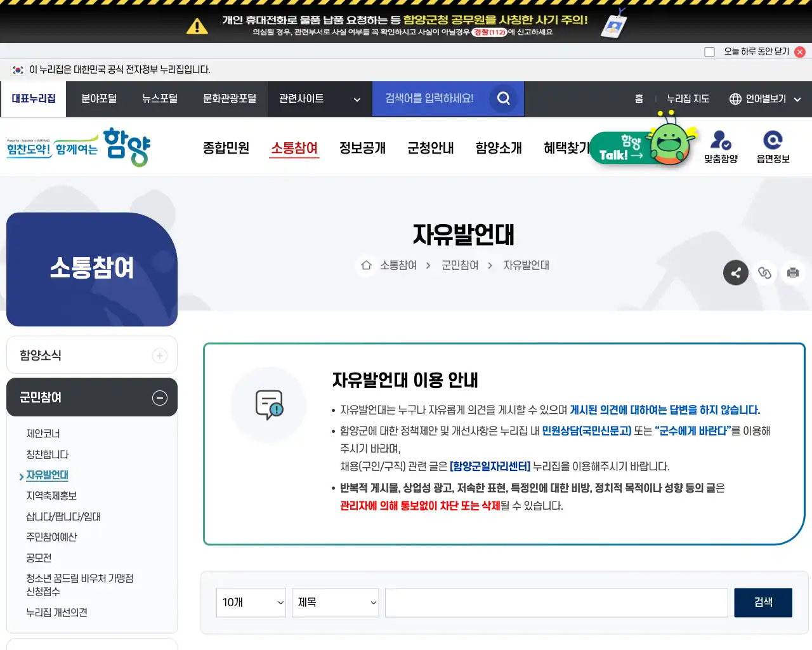Viewport: 812px width, 650px height.
Task: Click the globe icon next to 언어별보기
Action: pos(735,98)
